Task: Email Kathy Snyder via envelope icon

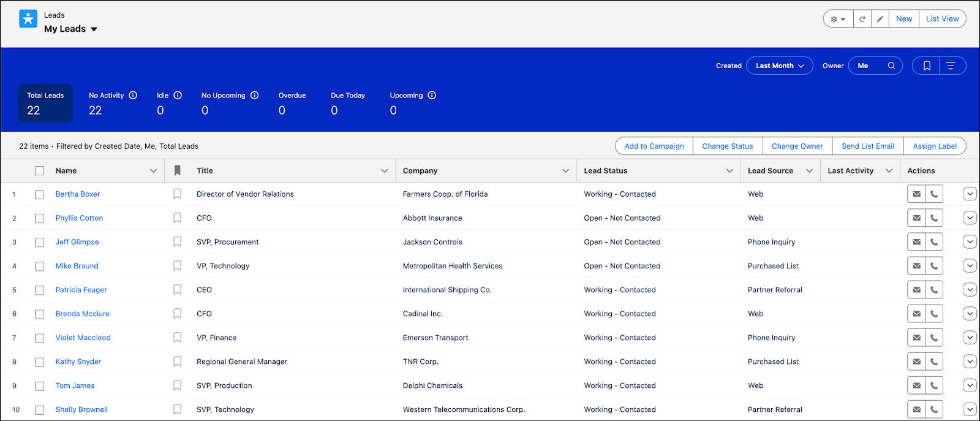Action: tap(916, 362)
